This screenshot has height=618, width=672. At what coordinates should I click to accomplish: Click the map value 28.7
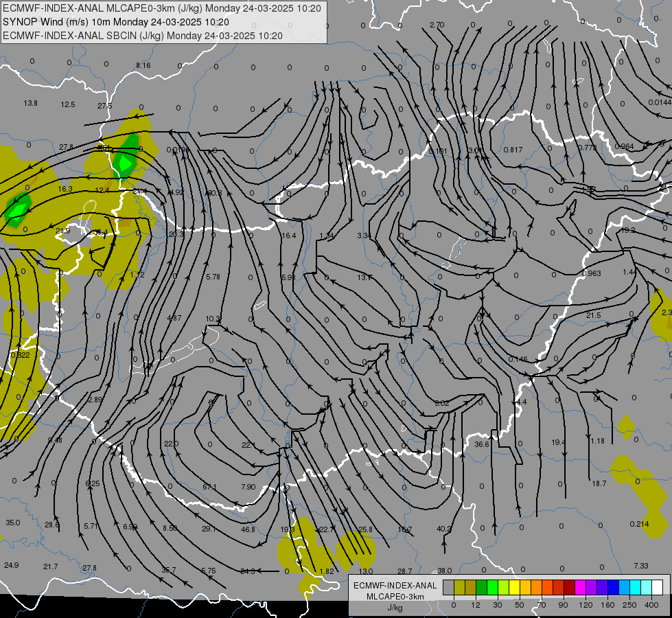[404, 571]
